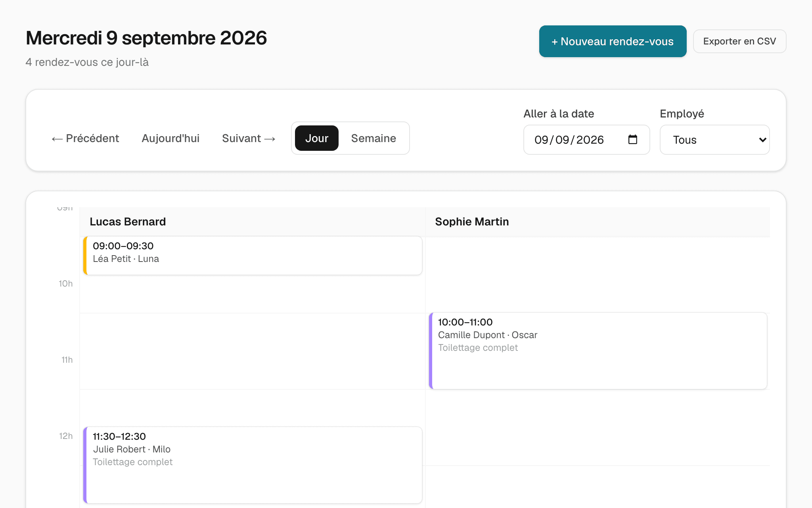The image size is (812, 508).
Task: Open the 10:00–11:00 Camille Dupont appointment
Action: [598, 351]
